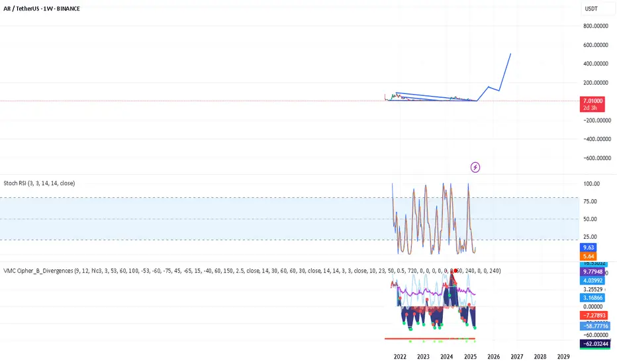The width and height of the screenshot is (617, 364).
Task: Click the -400.00000 price scale label
Action: coord(597,139)
